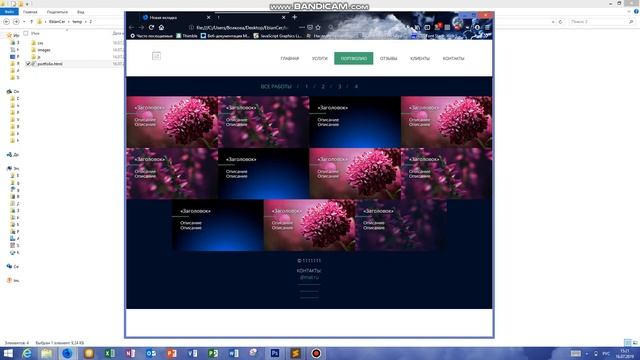Select the ГЛАВНАЯ site menu item
The width and height of the screenshot is (640, 360).
coord(290,58)
